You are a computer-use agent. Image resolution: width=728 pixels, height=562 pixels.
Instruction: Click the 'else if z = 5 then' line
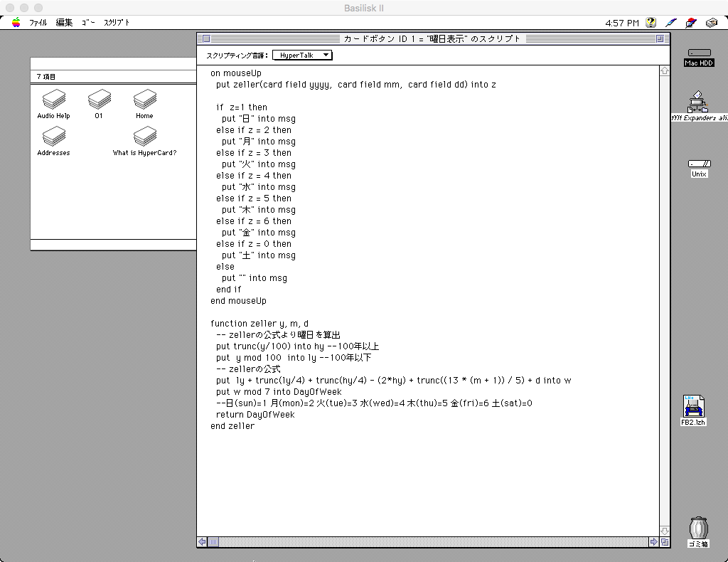pos(254,198)
